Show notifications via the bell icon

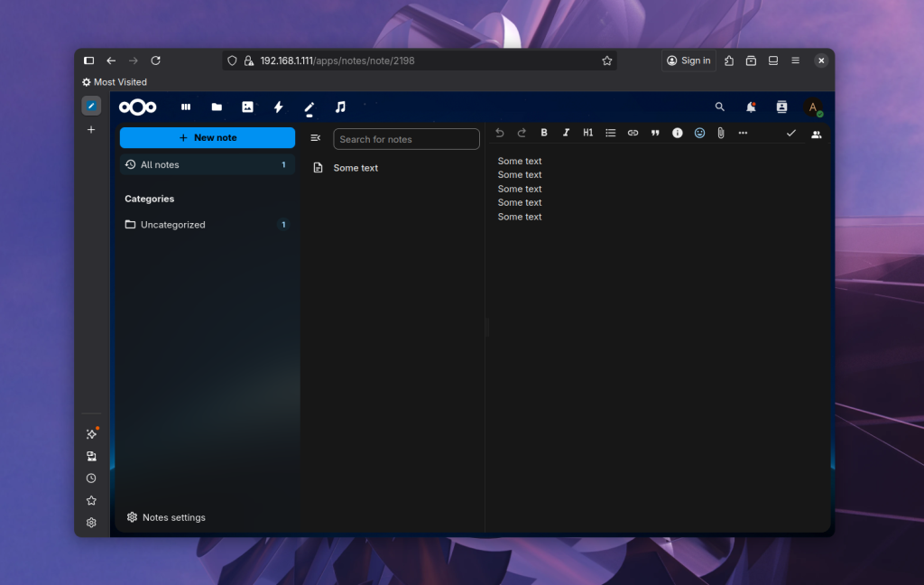pyautogui.click(x=751, y=107)
